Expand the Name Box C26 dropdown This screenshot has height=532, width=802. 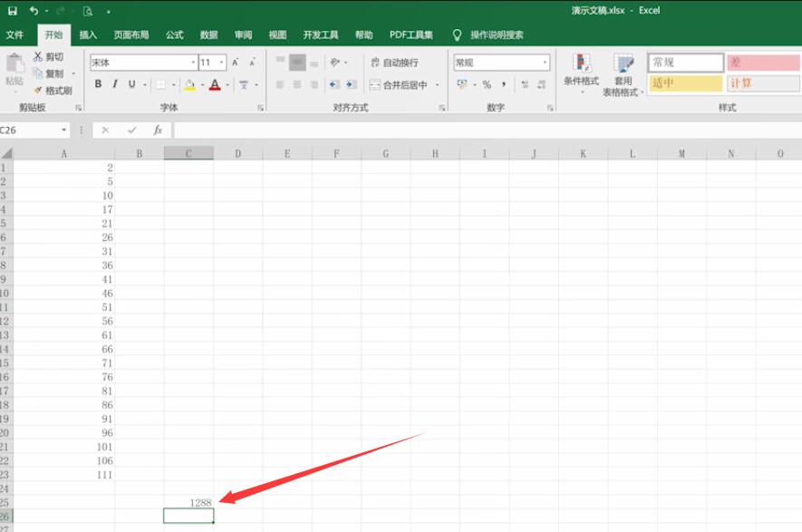click(x=64, y=130)
